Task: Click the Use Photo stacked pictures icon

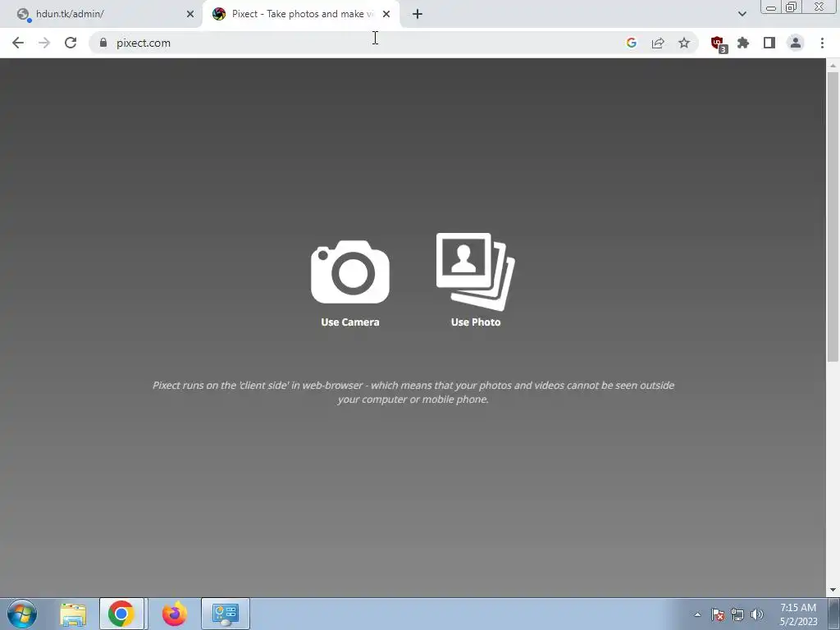Action: (x=475, y=272)
